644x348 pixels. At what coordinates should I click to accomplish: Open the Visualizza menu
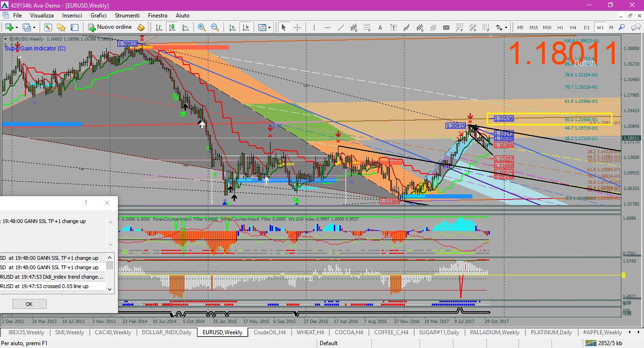42,16
